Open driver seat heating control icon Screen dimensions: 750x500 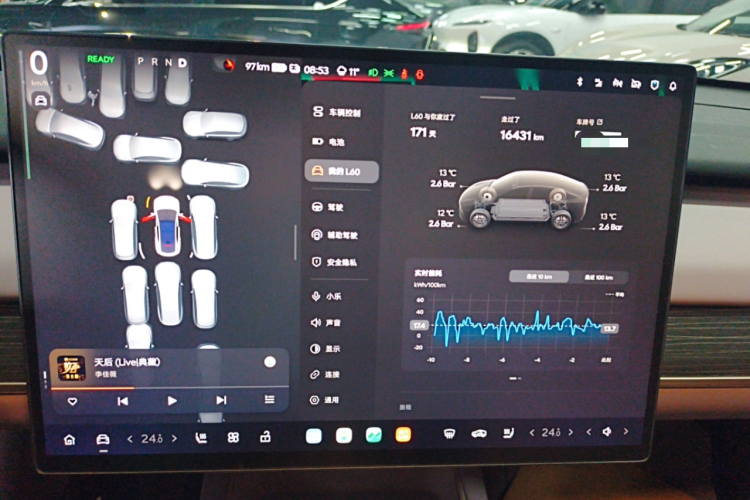coord(201,438)
